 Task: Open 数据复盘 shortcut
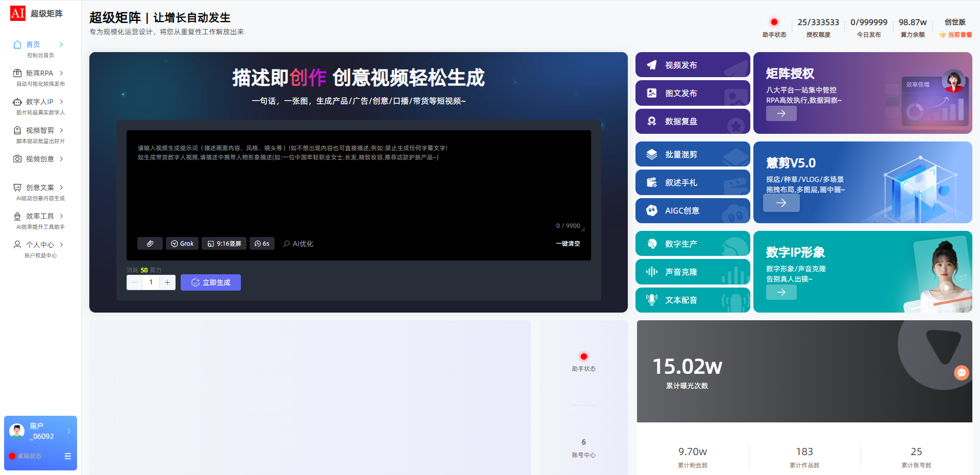693,121
